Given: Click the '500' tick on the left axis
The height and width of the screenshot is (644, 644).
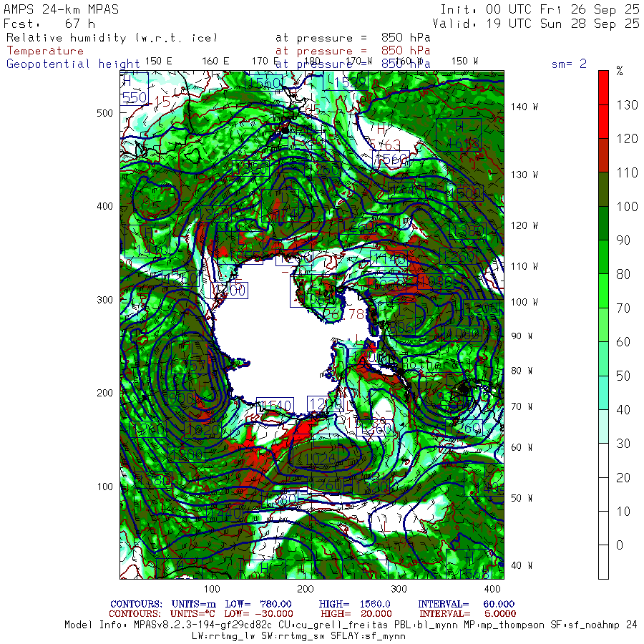Looking at the screenshot, I should 104,113.
